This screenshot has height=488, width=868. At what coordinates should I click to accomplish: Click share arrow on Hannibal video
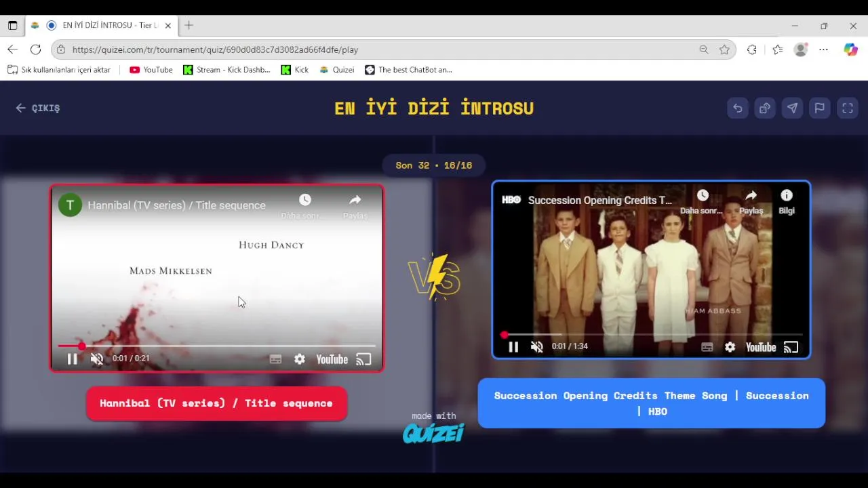pos(355,200)
